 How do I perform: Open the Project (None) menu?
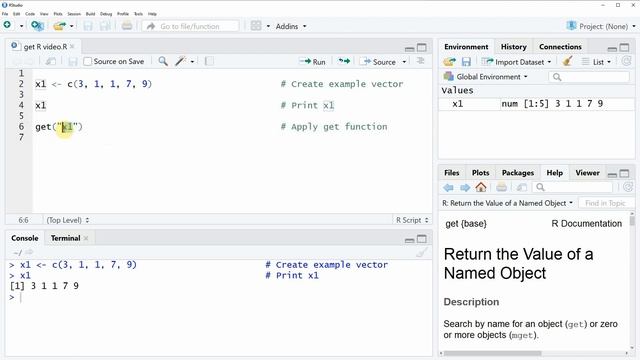point(601,26)
